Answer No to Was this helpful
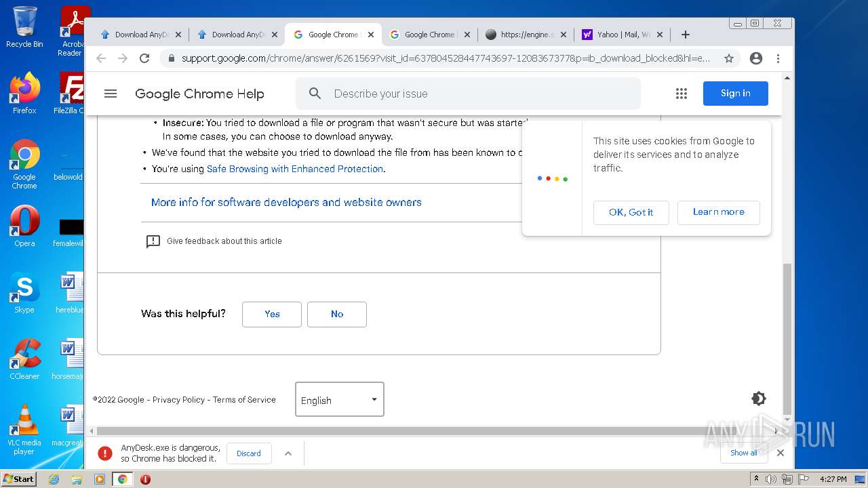The width and height of the screenshot is (868, 488). pos(337,314)
